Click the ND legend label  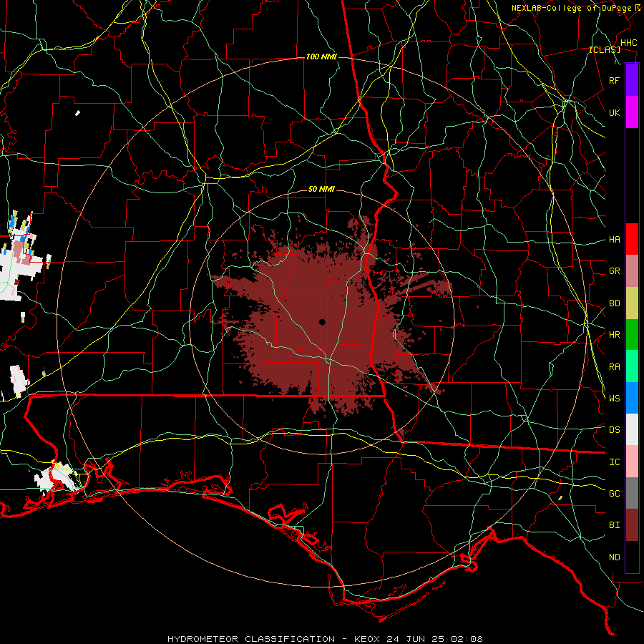(x=615, y=557)
